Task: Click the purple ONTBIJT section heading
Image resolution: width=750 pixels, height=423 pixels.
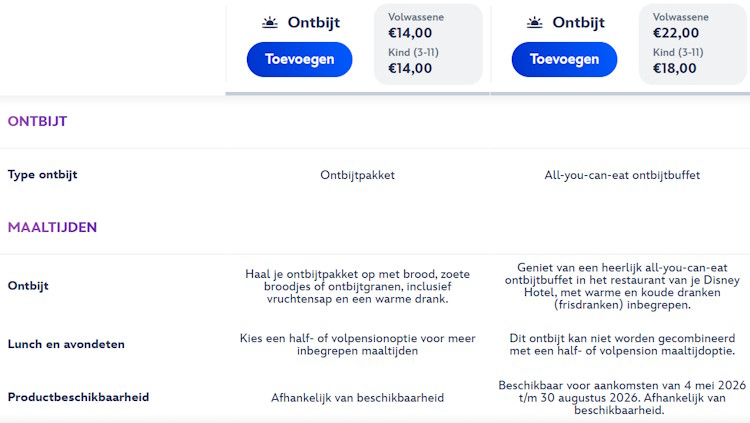Action: pyautogui.click(x=37, y=122)
